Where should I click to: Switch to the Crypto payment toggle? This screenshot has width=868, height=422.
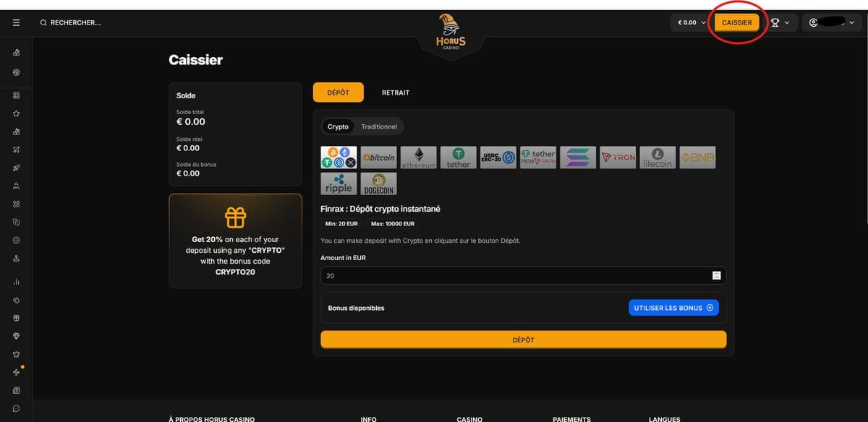338,126
